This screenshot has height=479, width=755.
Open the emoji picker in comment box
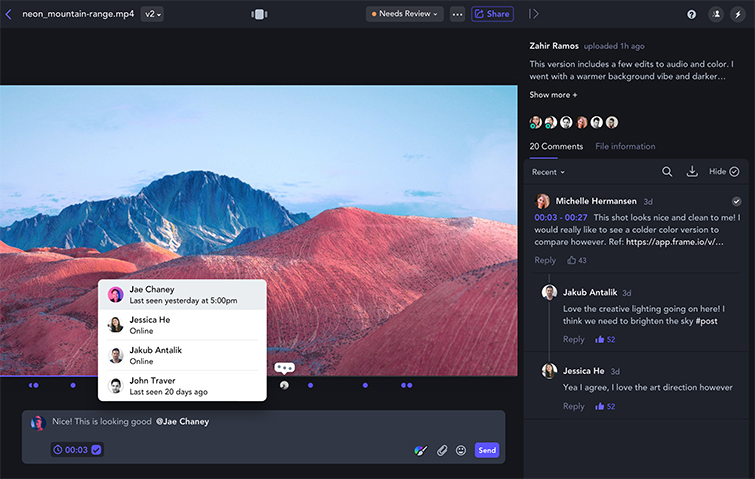(x=461, y=450)
